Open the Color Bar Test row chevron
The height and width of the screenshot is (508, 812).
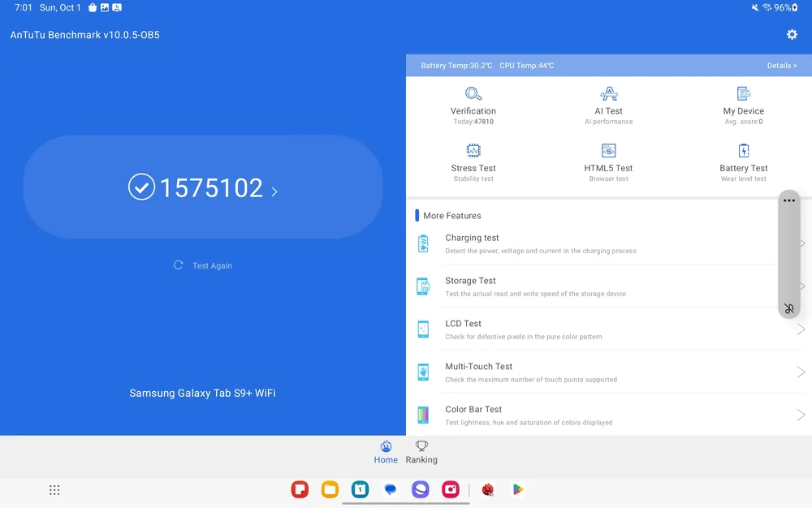point(801,415)
